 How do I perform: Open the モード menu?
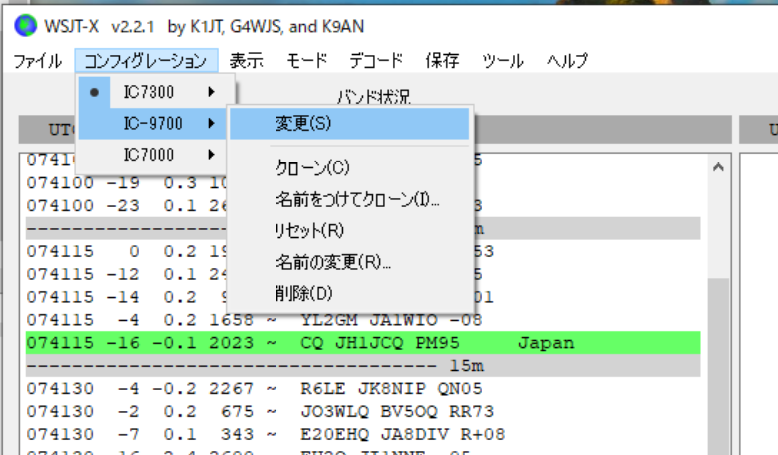pos(307,61)
